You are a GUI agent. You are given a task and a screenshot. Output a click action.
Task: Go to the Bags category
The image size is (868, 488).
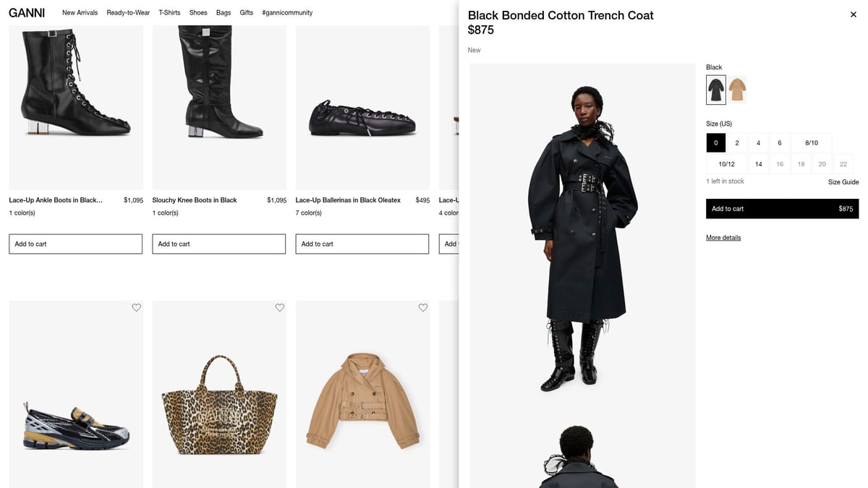click(224, 13)
